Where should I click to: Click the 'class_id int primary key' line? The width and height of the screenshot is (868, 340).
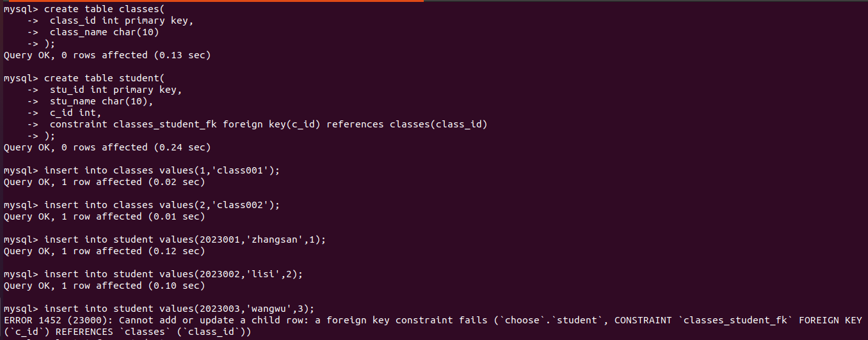coord(121,20)
